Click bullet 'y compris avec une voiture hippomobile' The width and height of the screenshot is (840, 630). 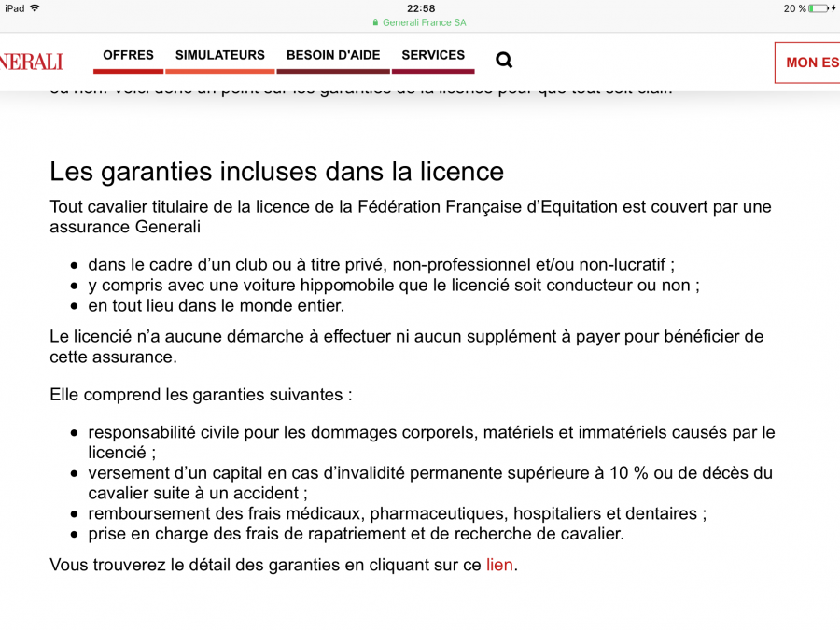click(x=394, y=285)
